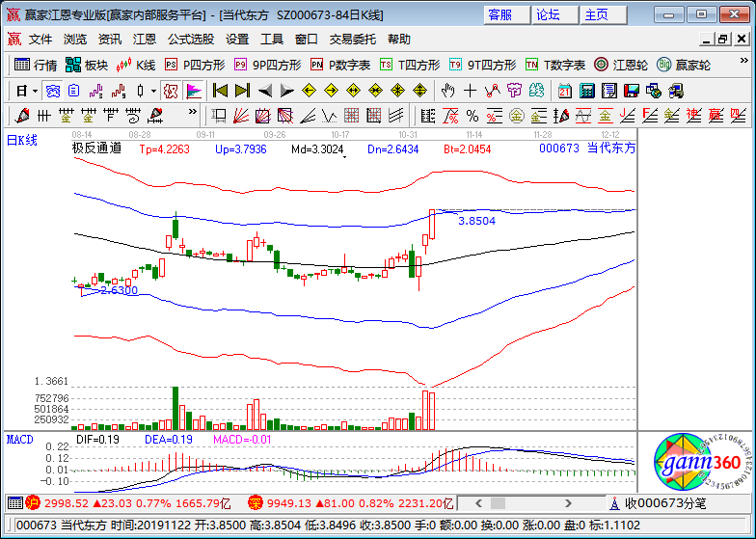Open the 资讯 menu

[x=110, y=39]
